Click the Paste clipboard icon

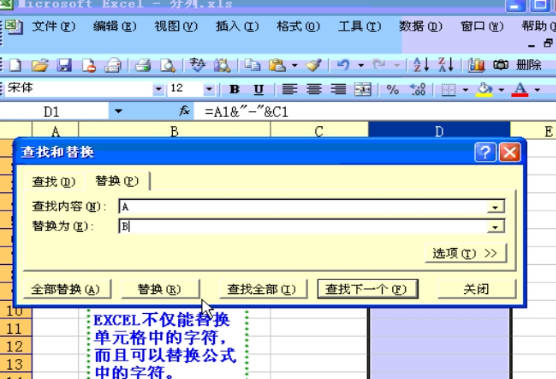277,65
